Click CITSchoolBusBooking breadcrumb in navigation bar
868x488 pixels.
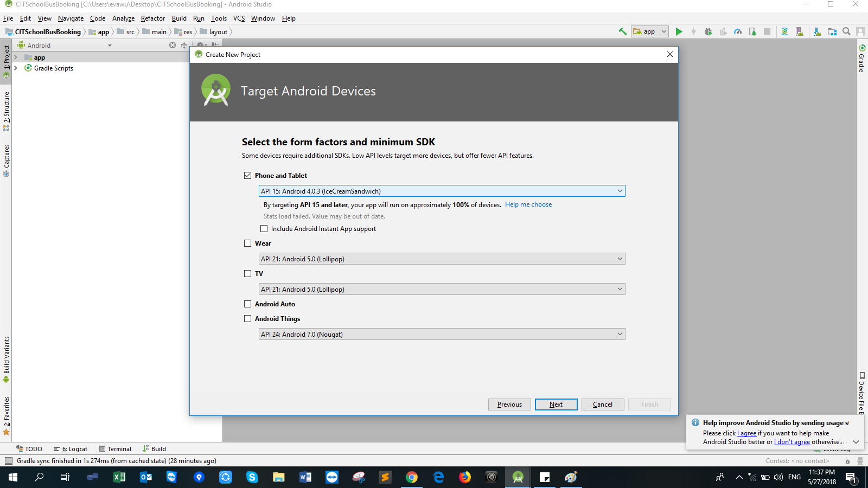click(43, 32)
